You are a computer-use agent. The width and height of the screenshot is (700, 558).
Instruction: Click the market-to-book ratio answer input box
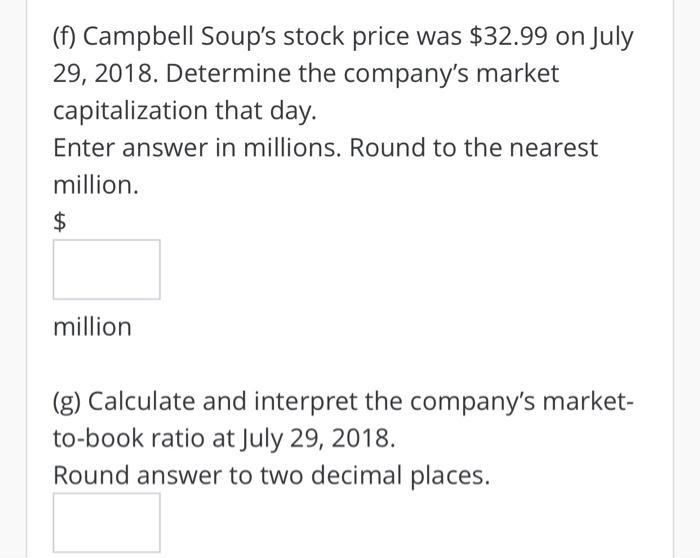tap(106, 523)
